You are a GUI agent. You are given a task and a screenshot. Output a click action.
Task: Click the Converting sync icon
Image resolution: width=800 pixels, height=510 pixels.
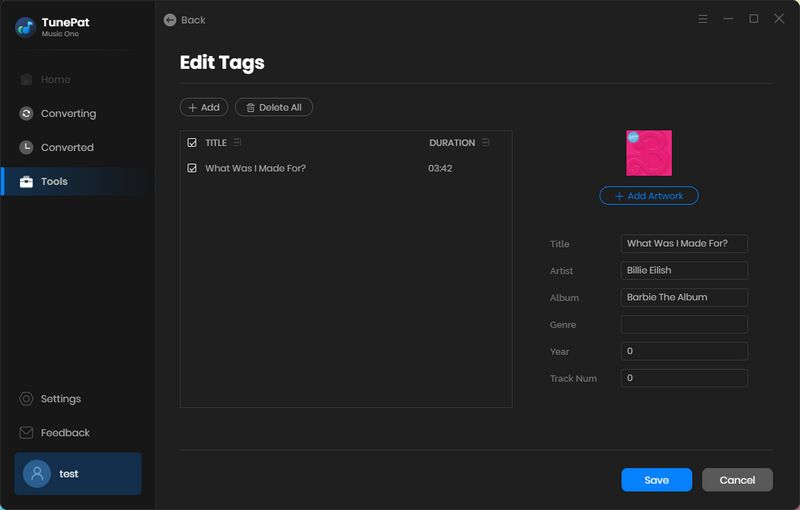tap(26, 113)
